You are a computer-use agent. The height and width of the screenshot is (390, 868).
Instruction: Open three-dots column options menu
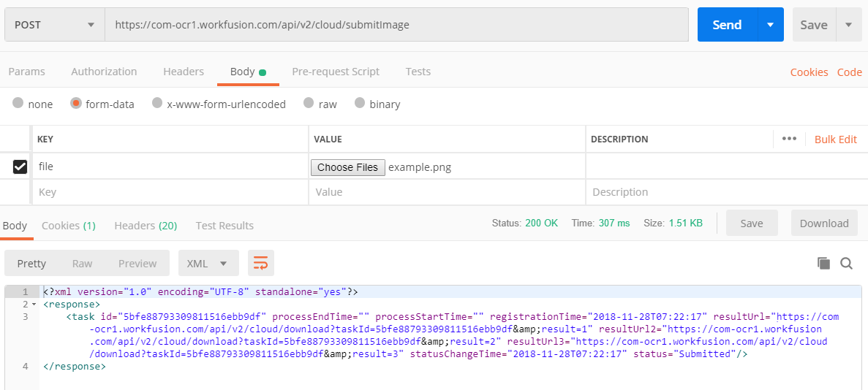tap(790, 139)
